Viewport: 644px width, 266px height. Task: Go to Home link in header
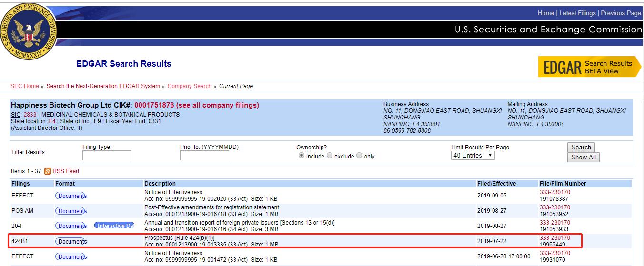tap(546, 13)
